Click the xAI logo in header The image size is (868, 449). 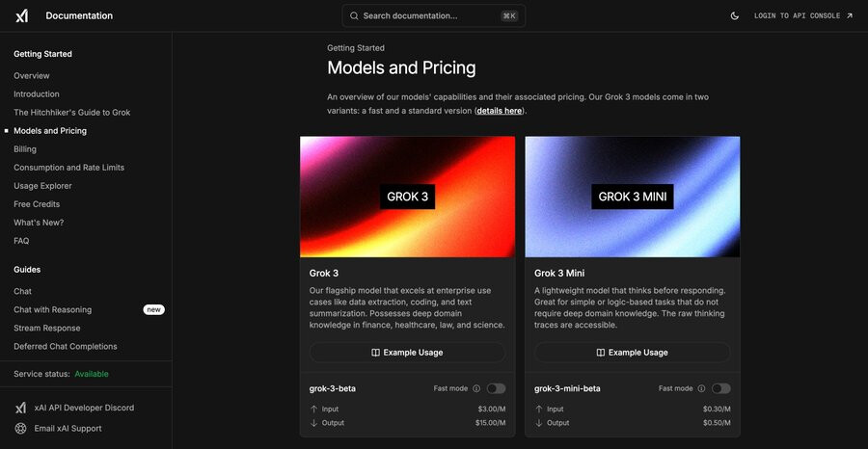(21, 16)
